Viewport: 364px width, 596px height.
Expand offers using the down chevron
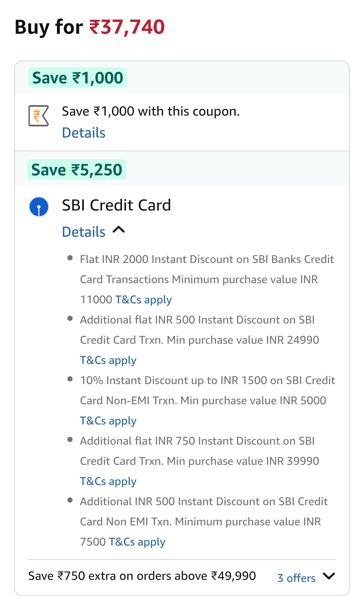(329, 576)
